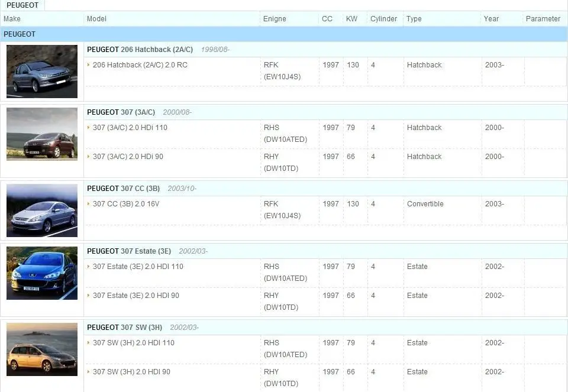Click the 130 KW value in 307 CC row
Image resolution: width=568 pixels, height=392 pixels.
coord(353,204)
